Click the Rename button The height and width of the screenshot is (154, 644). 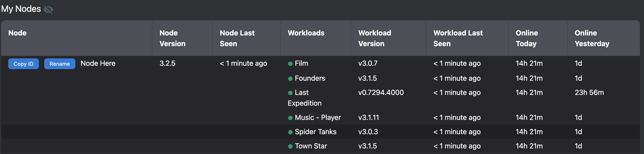pos(60,64)
